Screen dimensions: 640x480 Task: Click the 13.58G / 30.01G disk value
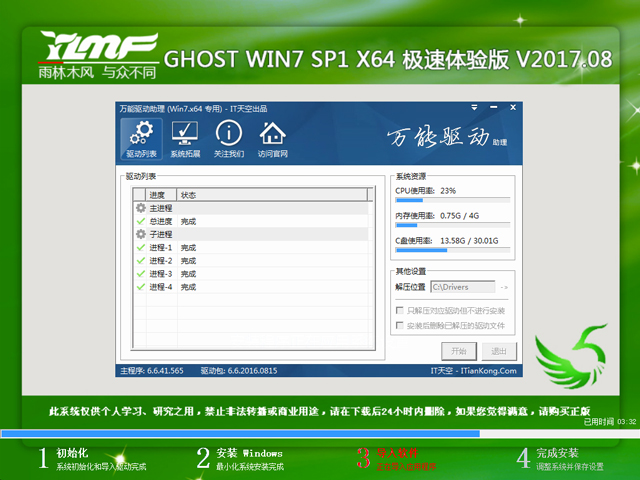[469, 240]
